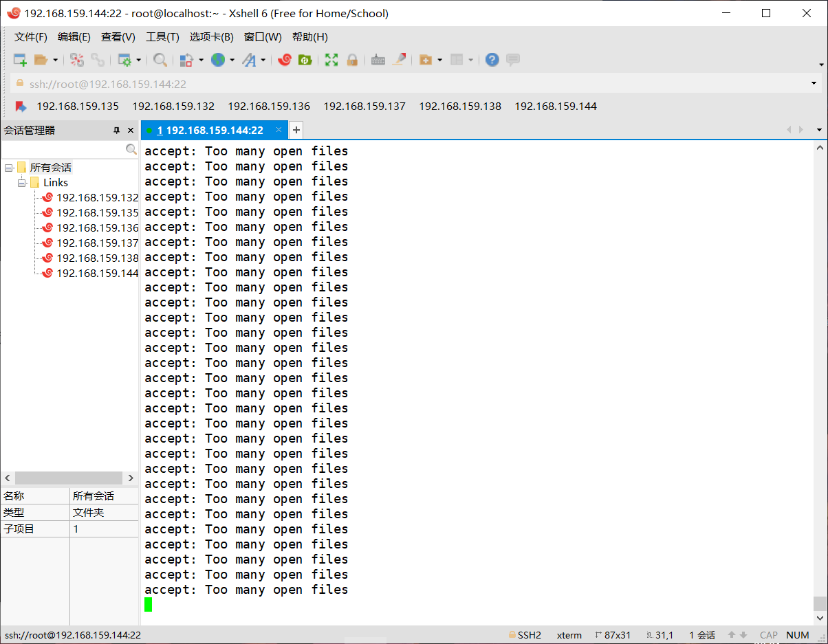Expand the Font dropdown arrow
The height and width of the screenshot is (644, 828).
(x=263, y=60)
